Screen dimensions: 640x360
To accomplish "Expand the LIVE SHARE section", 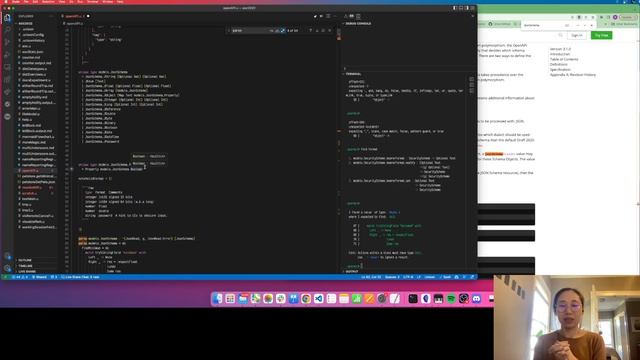I will coord(27,271).
